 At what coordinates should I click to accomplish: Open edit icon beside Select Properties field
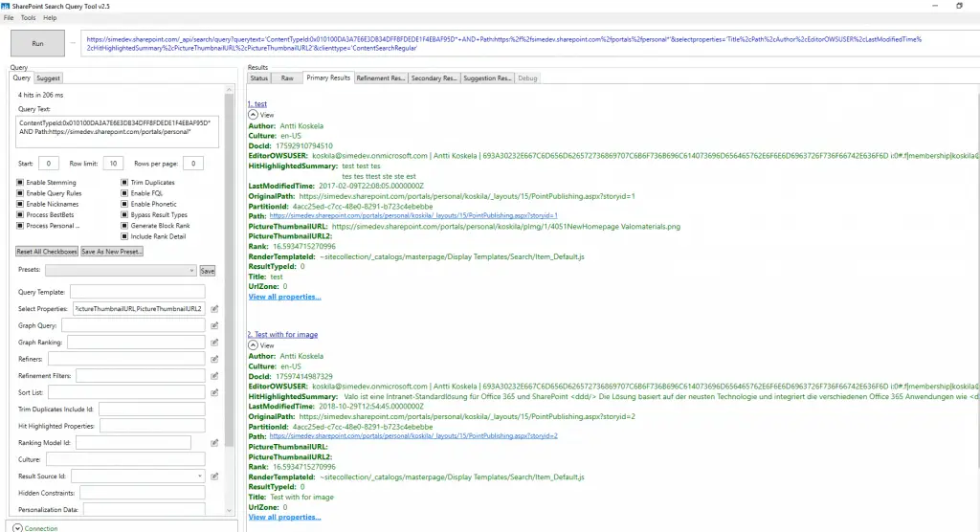tap(214, 309)
